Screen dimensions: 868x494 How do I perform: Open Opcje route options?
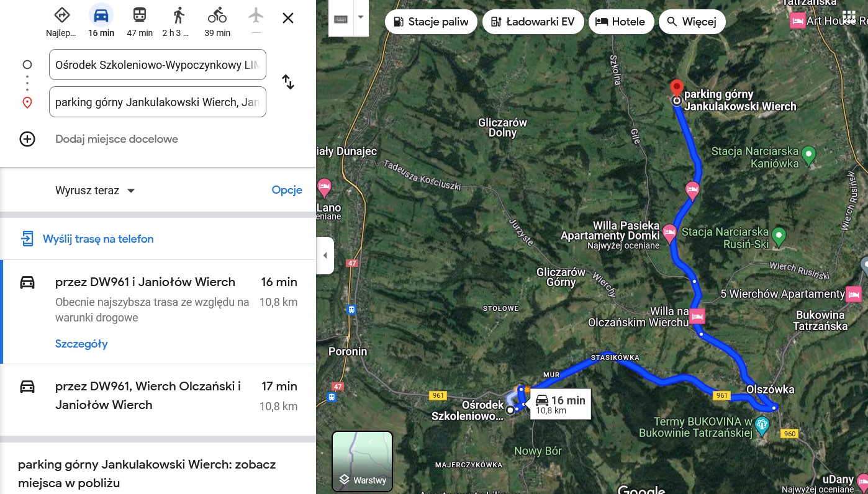pyautogui.click(x=287, y=190)
